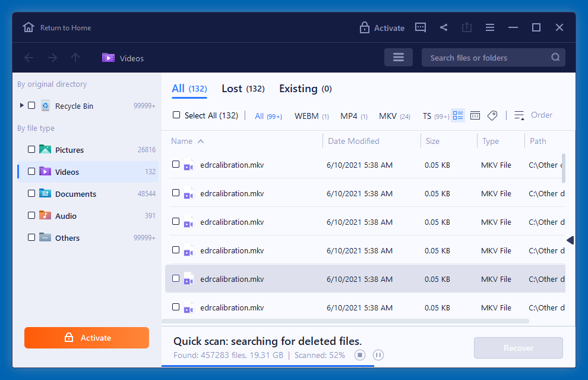Open the Existing tab
The height and width of the screenshot is (380, 588).
coord(305,88)
